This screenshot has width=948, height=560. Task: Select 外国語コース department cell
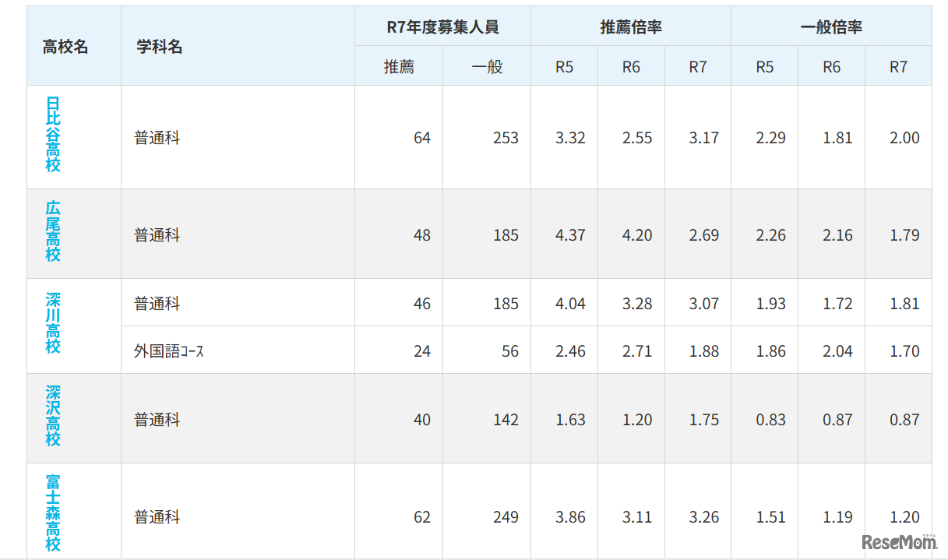[x=168, y=351]
